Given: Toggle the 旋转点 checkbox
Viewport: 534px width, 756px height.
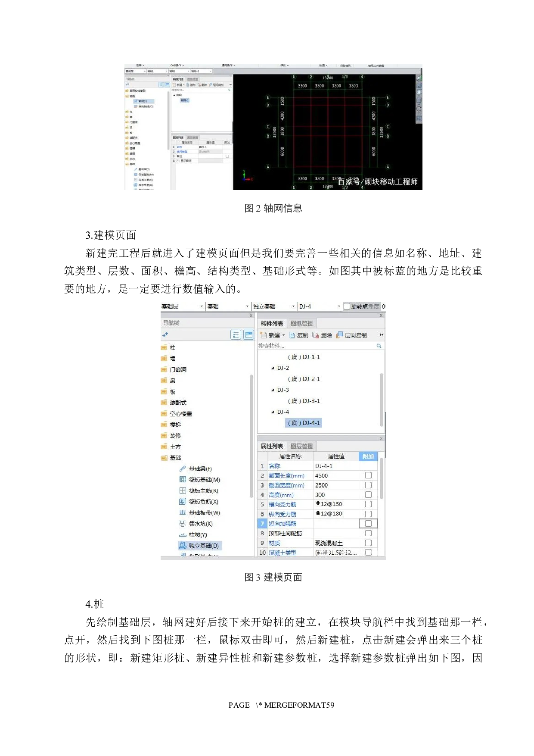Looking at the screenshot, I should [347, 306].
